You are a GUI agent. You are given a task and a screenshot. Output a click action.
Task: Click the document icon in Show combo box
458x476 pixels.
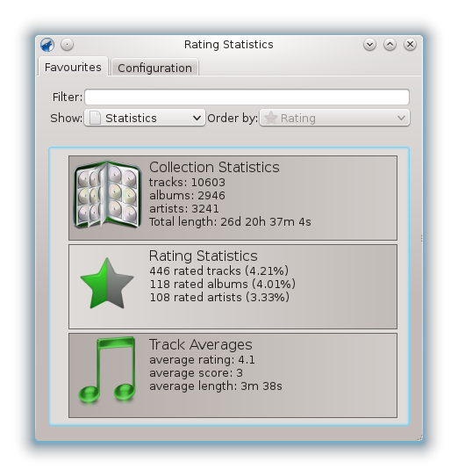[x=95, y=118]
